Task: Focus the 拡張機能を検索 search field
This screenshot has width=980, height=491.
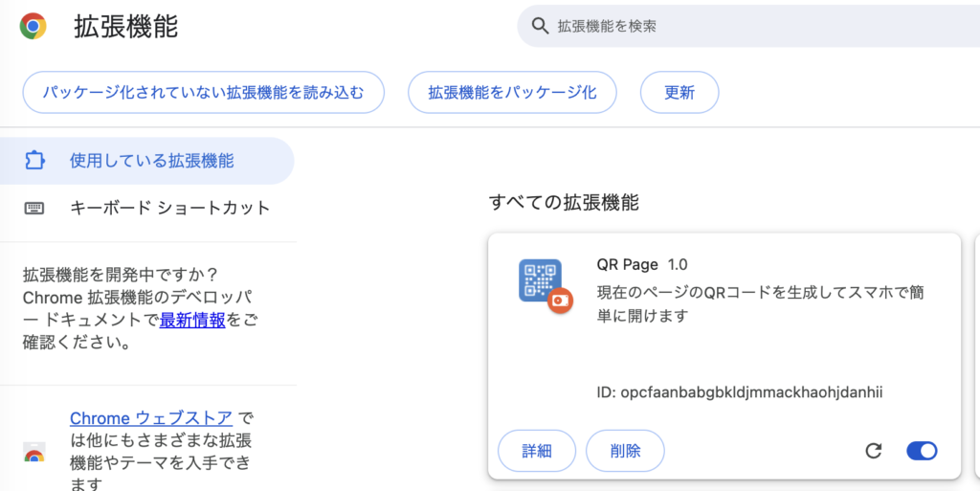Action: point(746,26)
